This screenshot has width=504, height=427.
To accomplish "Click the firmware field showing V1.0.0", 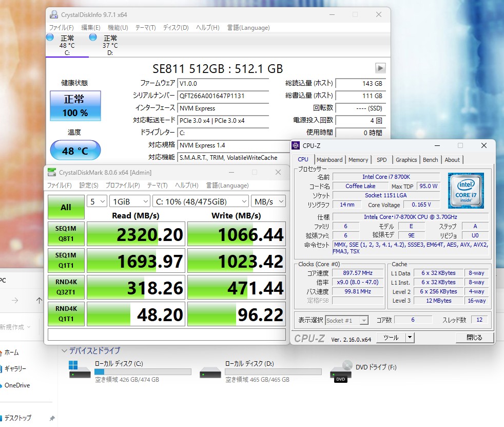I will [x=223, y=84].
